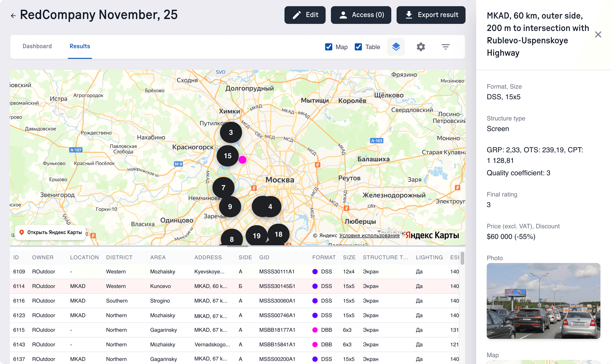Click magenta DBB dot in row 6115
The width and height of the screenshot is (611, 364).
click(x=315, y=330)
